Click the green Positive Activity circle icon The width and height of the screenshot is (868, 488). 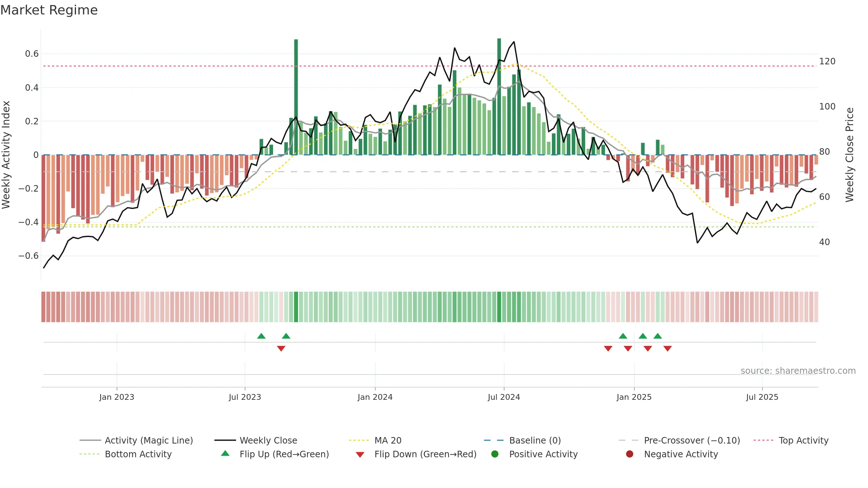click(495, 454)
